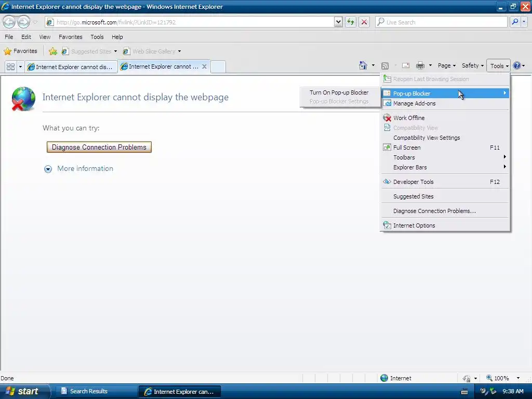Click the Favorites star button
Viewport: 532px width, 399px height.
point(20,51)
